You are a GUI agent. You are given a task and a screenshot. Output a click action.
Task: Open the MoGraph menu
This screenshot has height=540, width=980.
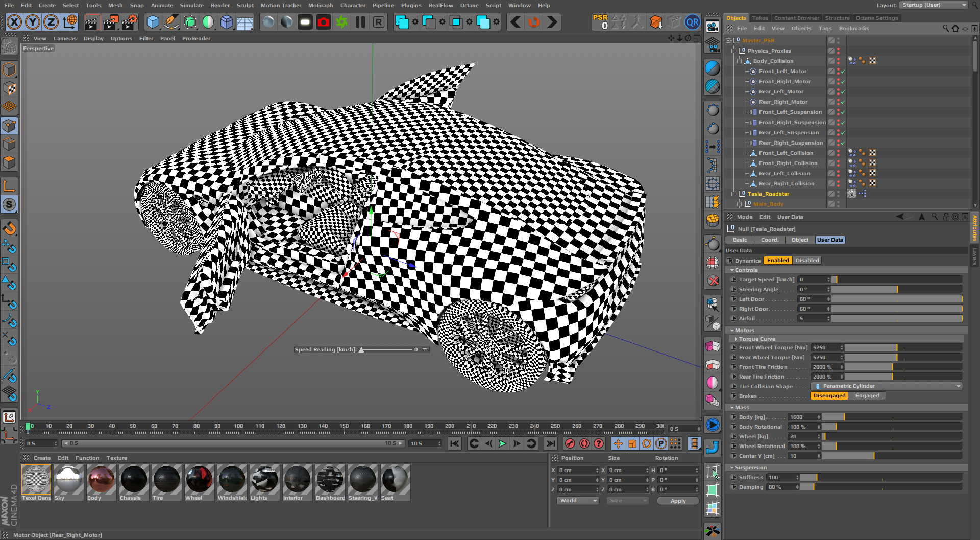(320, 6)
